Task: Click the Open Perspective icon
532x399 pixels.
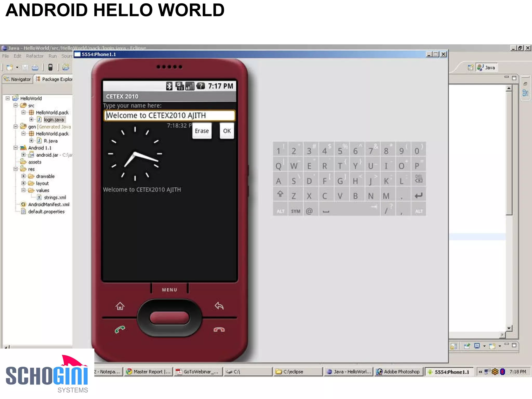Action: [x=470, y=68]
